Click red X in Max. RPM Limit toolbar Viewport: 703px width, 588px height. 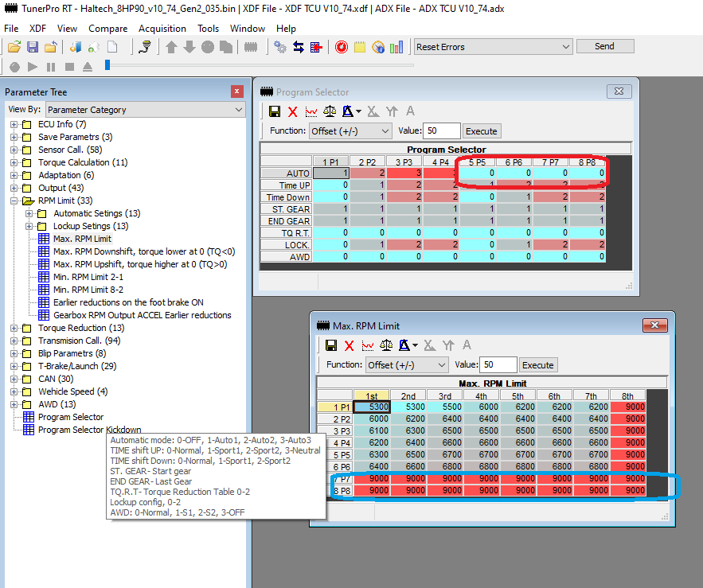point(350,345)
